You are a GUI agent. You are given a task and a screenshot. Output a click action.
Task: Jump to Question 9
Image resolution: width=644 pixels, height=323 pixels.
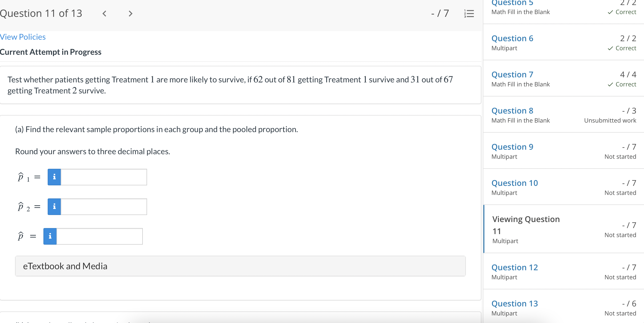tap(512, 147)
